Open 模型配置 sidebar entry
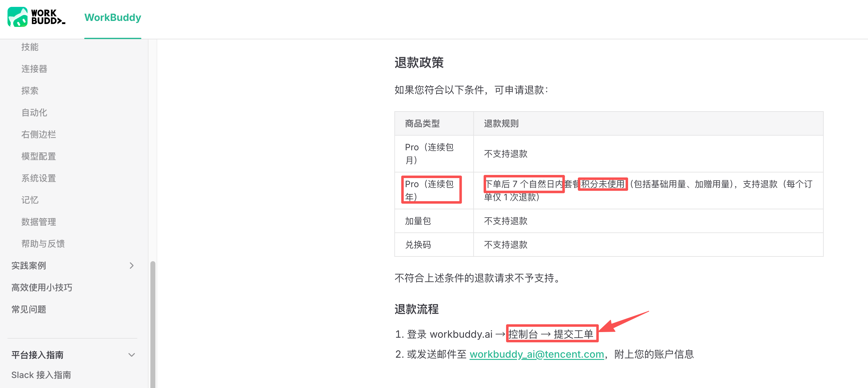The width and height of the screenshot is (868, 388). click(39, 157)
